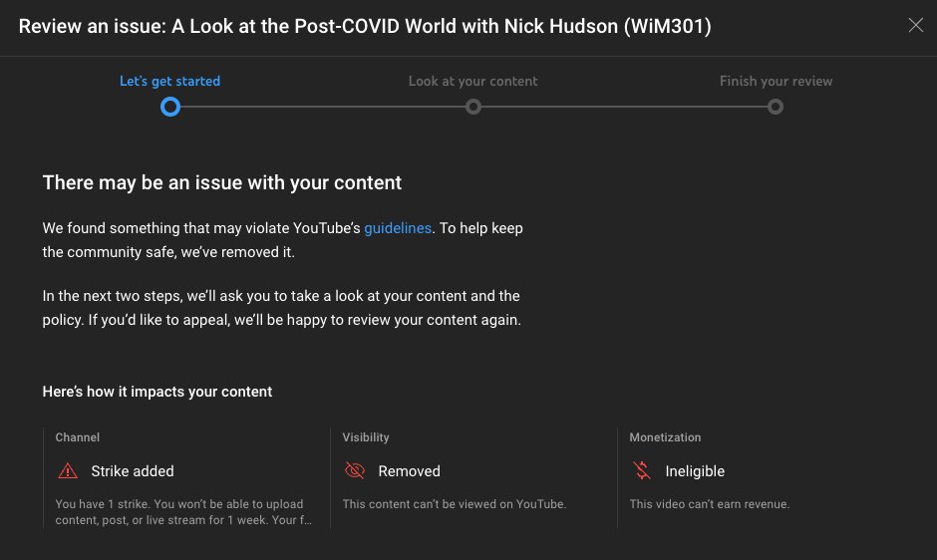Click the truncated 'You have 1 strike' description
Viewport: 937px width, 560px height.
pos(183,511)
